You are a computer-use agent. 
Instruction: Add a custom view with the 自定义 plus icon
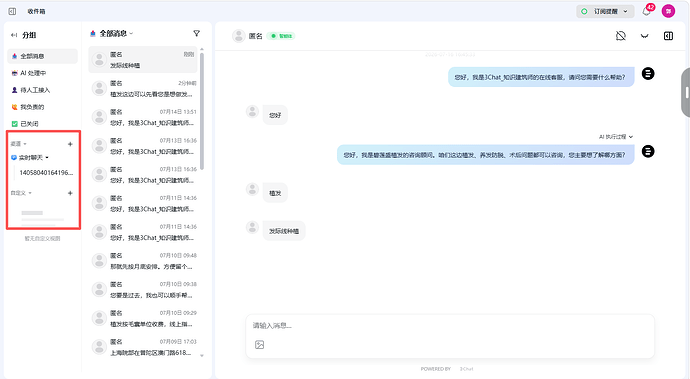point(70,193)
